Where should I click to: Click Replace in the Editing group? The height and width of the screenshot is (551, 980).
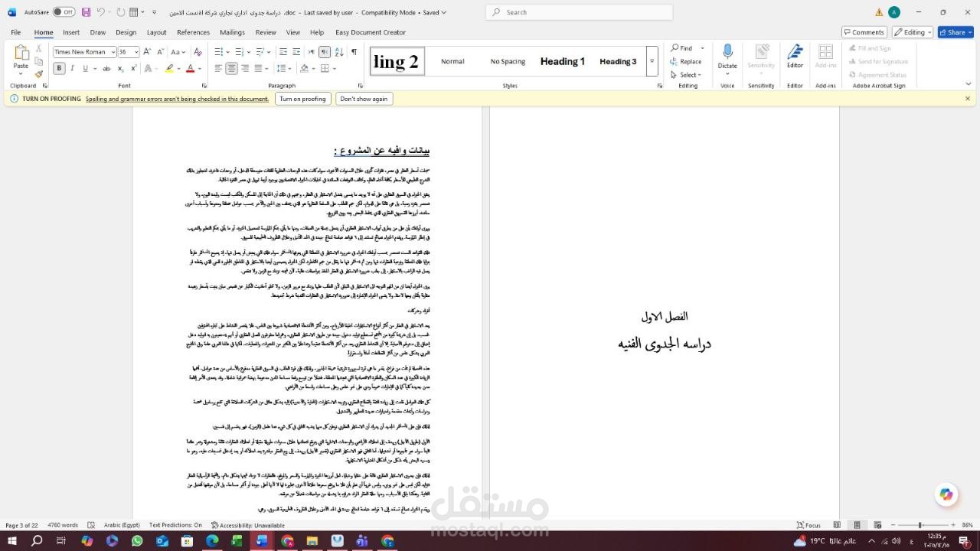(686, 61)
